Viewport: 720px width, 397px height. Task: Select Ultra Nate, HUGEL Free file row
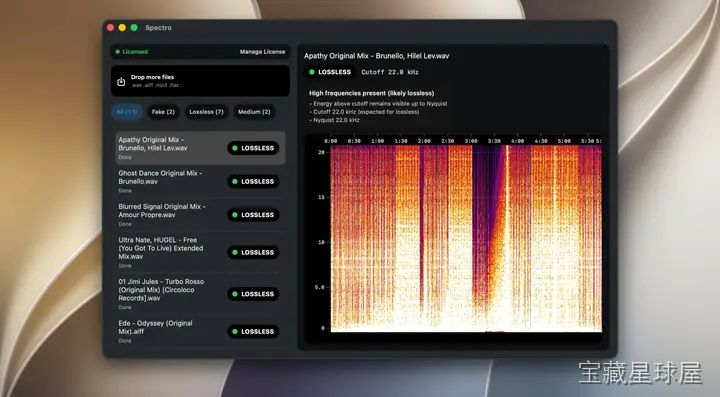tap(200, 252)
